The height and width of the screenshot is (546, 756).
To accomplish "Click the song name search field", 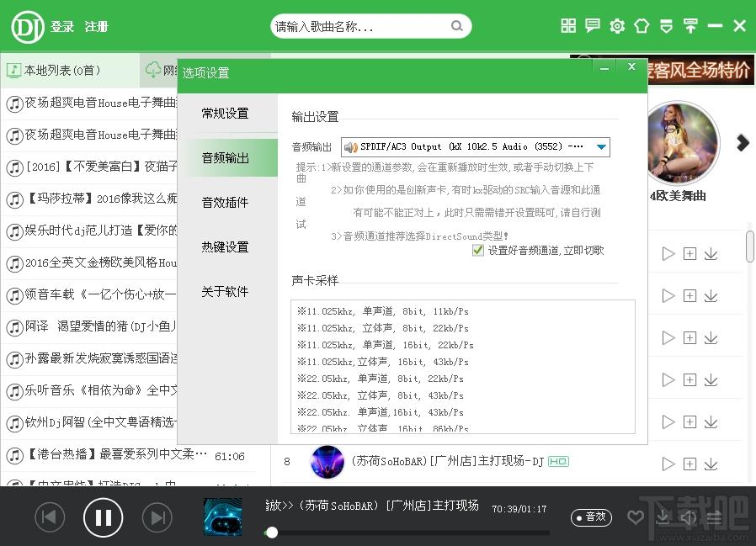I will [362, 27].
